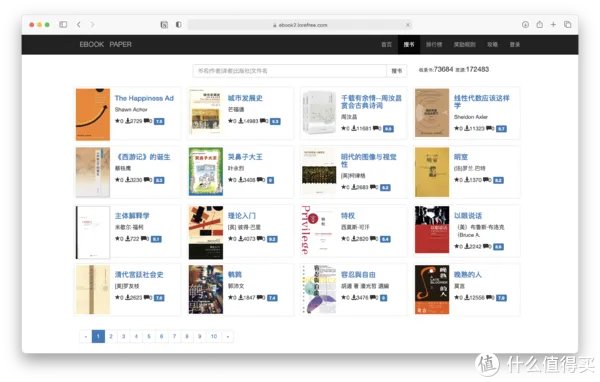Screen dimensions: 600x382
Task: Show tab overview icon
Action: pyautogui.click(x=567, y=24)
